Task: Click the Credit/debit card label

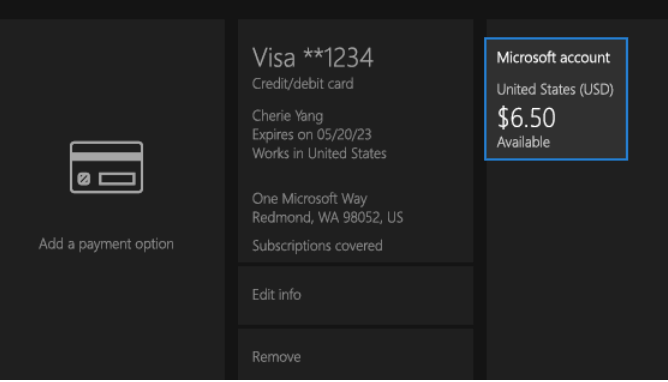Action: [x=302, y=84]
